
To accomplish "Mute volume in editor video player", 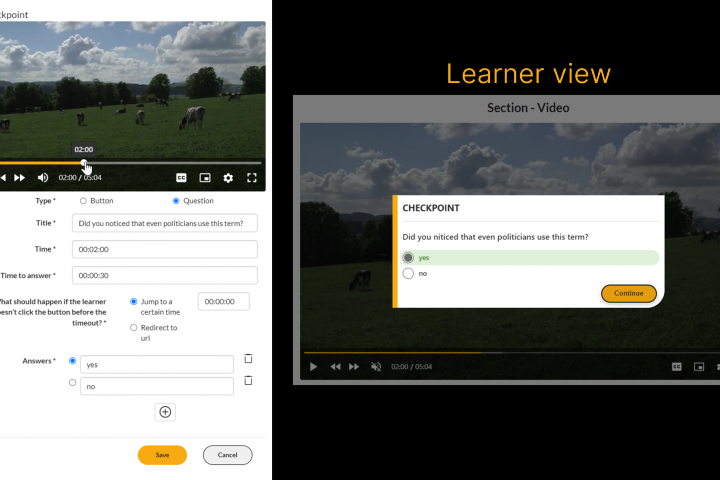I will [x=43, y=178].
